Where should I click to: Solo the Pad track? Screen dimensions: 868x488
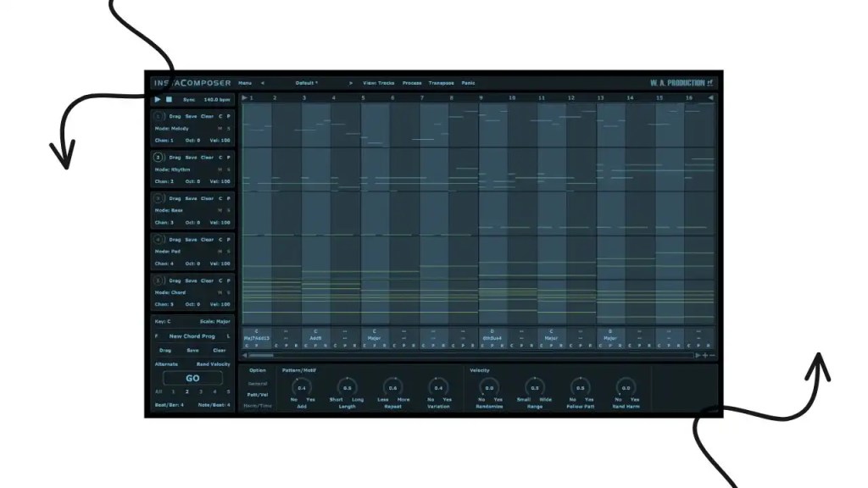228,251
